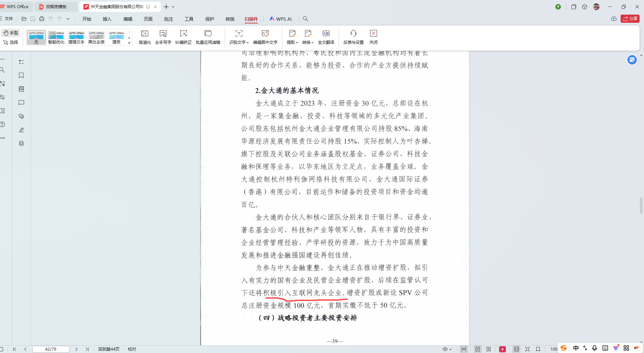The width and height of the screenshot is (644, 353).
Task: Open the comments panel in the sidebar
Action: 21,103
